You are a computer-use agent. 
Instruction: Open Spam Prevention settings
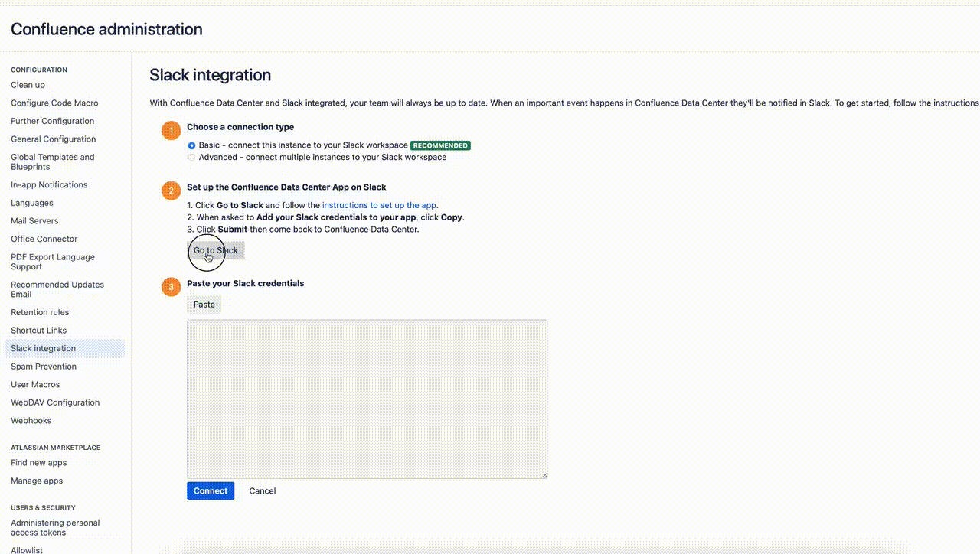[x=44, y=367]
